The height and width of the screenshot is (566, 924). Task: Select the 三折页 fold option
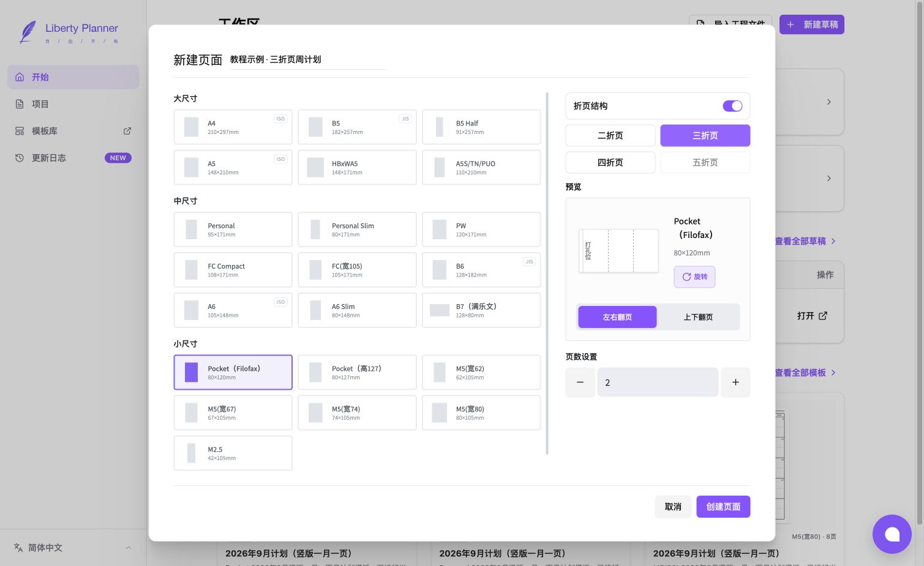click(x=705, y=136)
